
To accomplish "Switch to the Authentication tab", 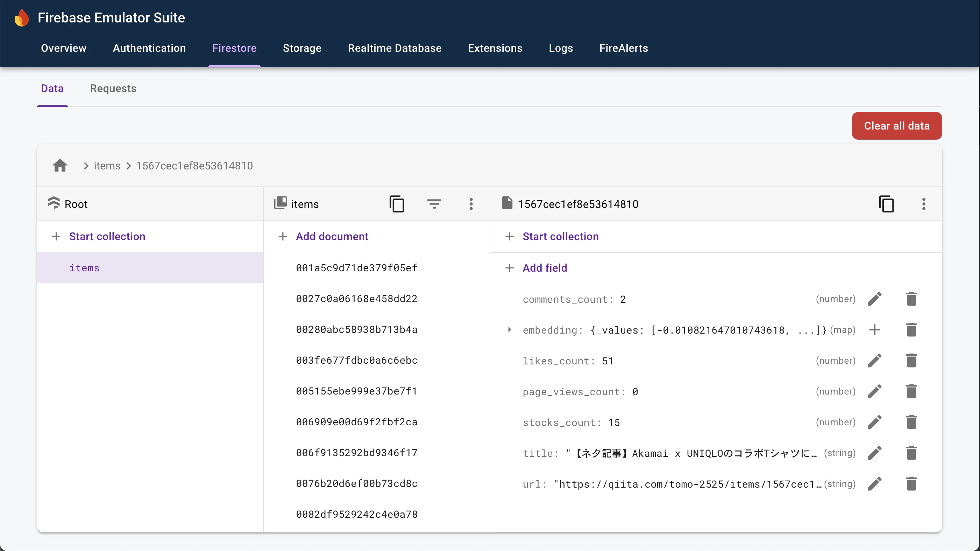I will point(149,48).
